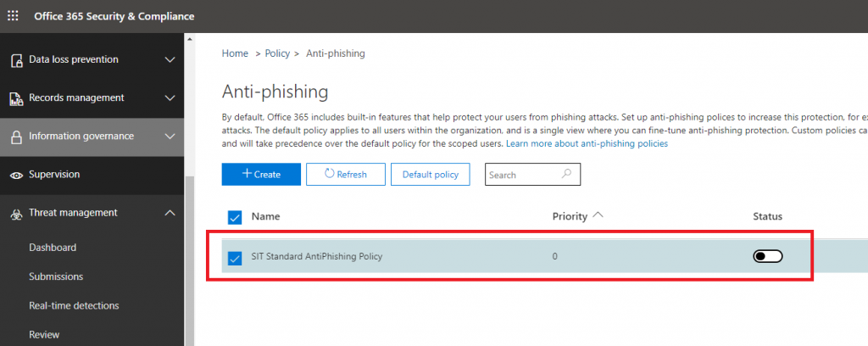Open Threat management Dashboard

point(53,248)
